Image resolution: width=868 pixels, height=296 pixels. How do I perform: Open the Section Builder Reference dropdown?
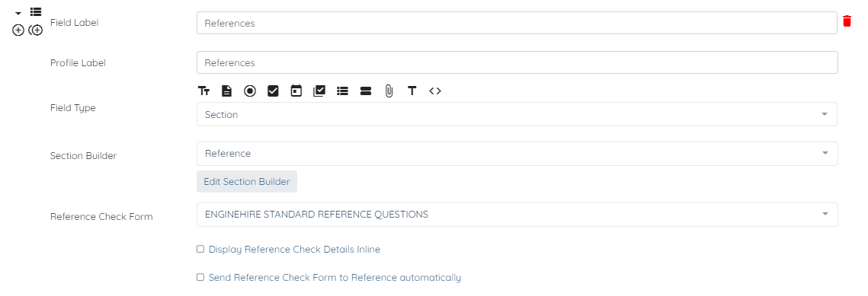tap(517, 154)
